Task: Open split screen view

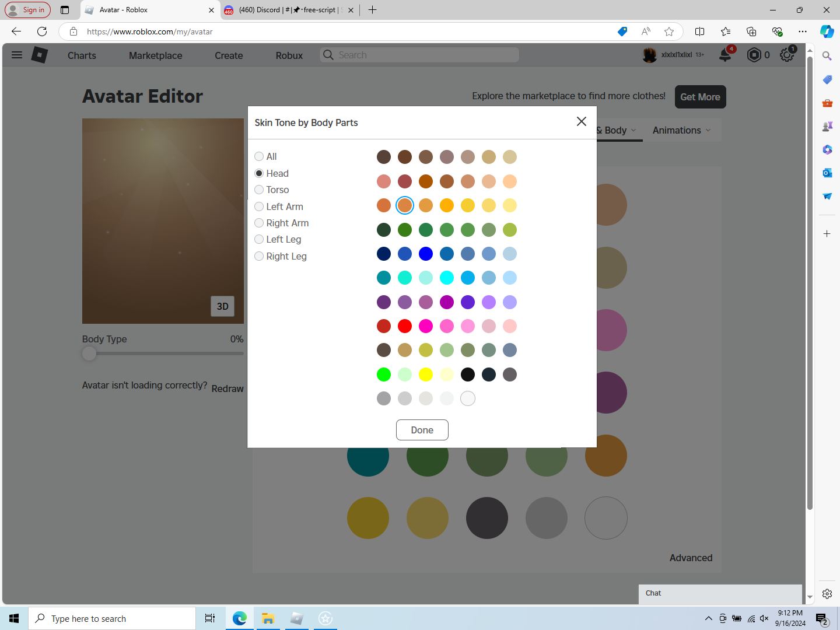Action: (x=700, y=32)
